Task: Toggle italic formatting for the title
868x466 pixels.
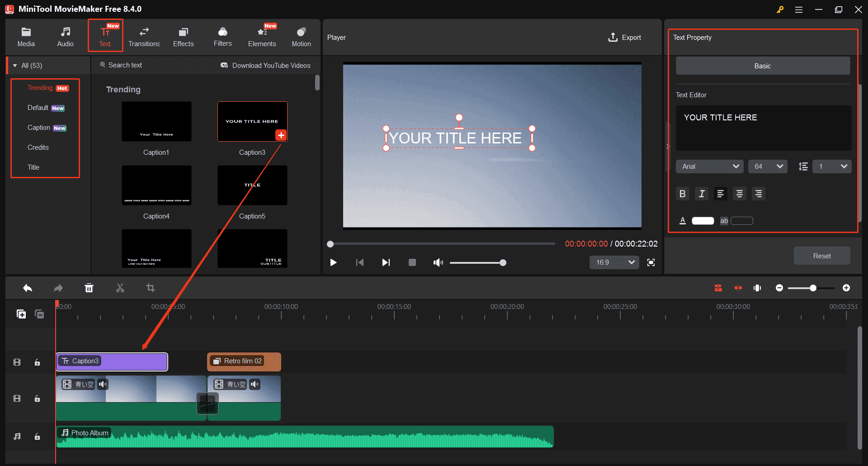Action: pos(701,194)
